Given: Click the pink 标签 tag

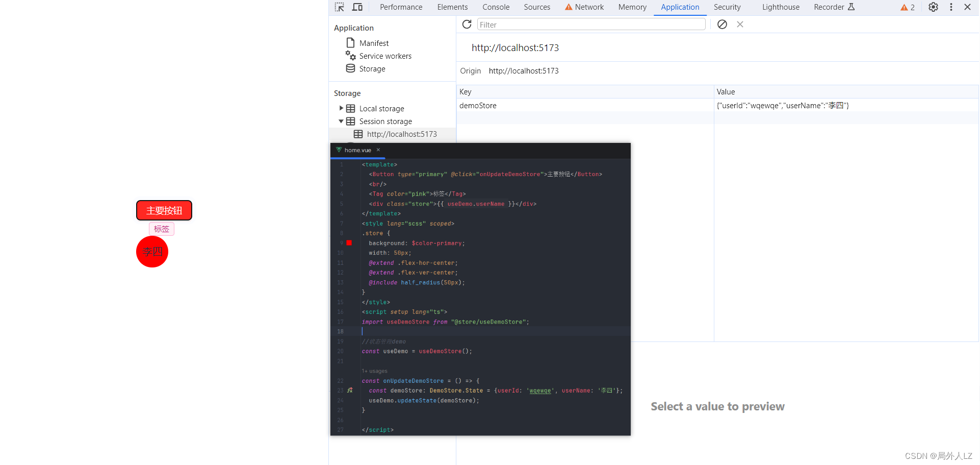Looking at the screenshot, I should pos(162,229).
